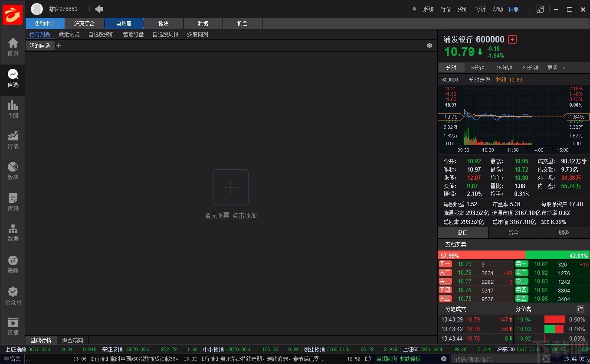This screenshot has height=364, width=590.
Task: Click 点击添加 to add a stock
Action: coord(244,215)
